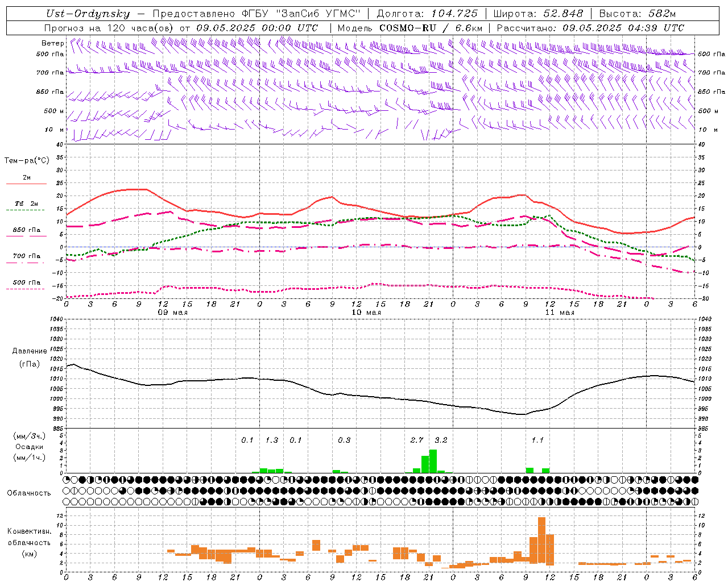Click the Ветер wind section label
Viewport: 728px width, 582px height.
[x=52, y=43]
